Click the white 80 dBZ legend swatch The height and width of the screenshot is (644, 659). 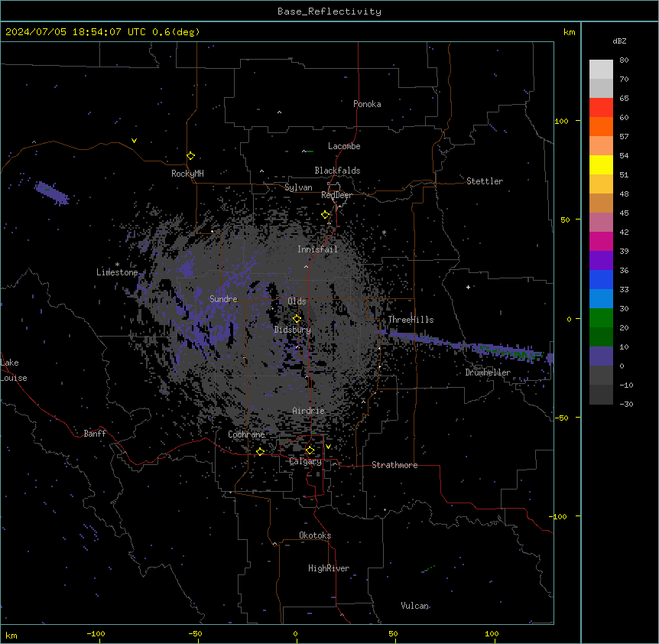[x=601, y=69]
